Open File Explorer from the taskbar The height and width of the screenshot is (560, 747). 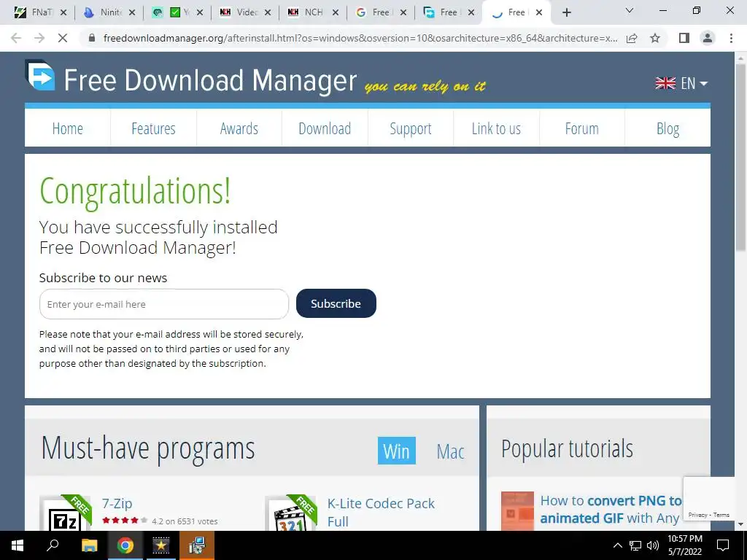89,545
